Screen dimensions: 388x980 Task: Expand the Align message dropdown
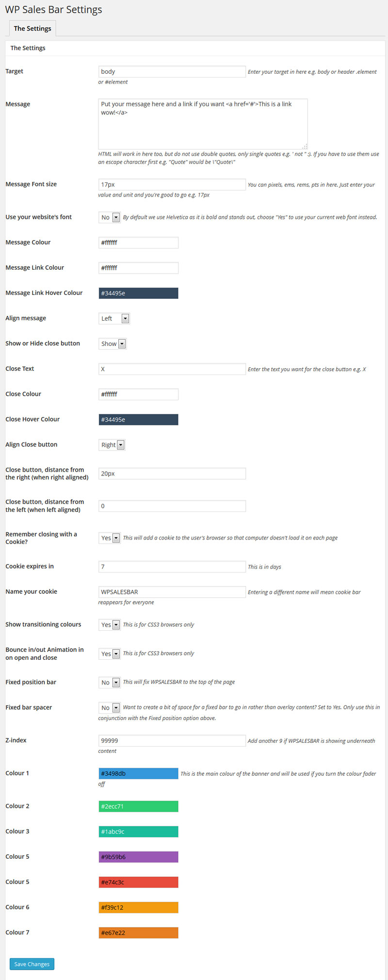point(114,318)
